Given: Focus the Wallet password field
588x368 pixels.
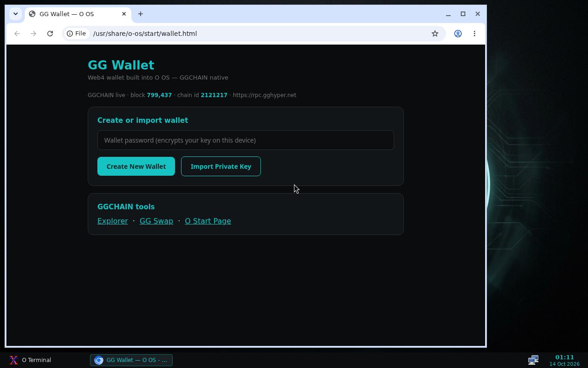Looking at the screenshot, I should coord(246,140).
